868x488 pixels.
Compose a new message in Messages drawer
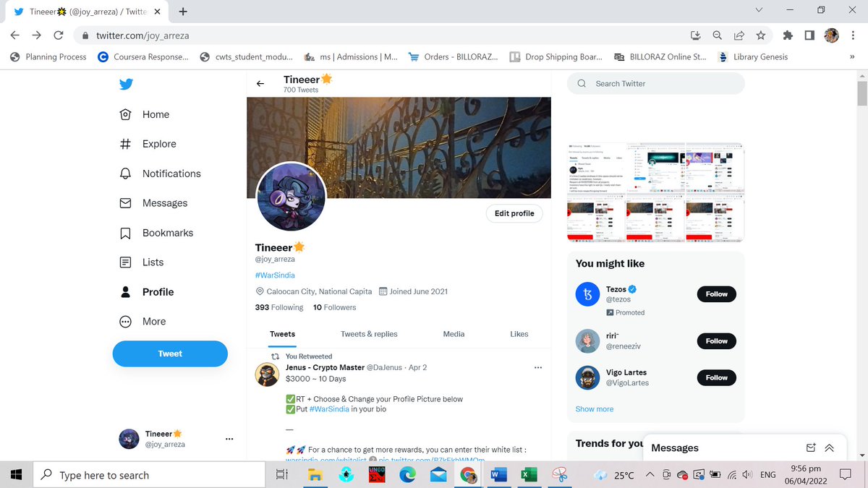click(811, 448)
